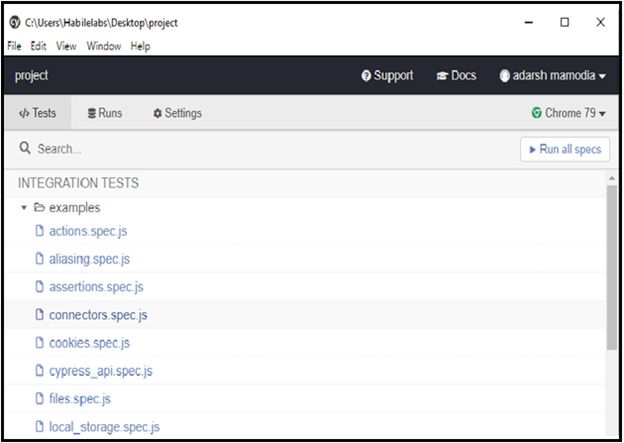Run aliasing.spec.js

90,259
